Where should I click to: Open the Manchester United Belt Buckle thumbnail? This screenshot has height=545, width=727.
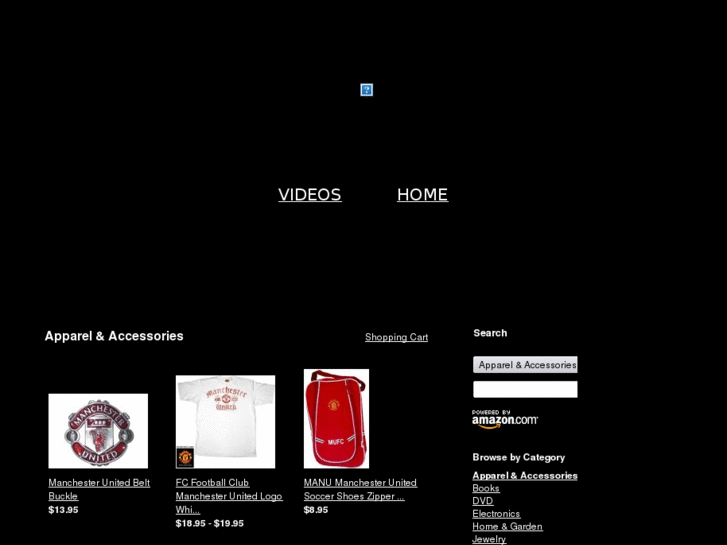98,431
